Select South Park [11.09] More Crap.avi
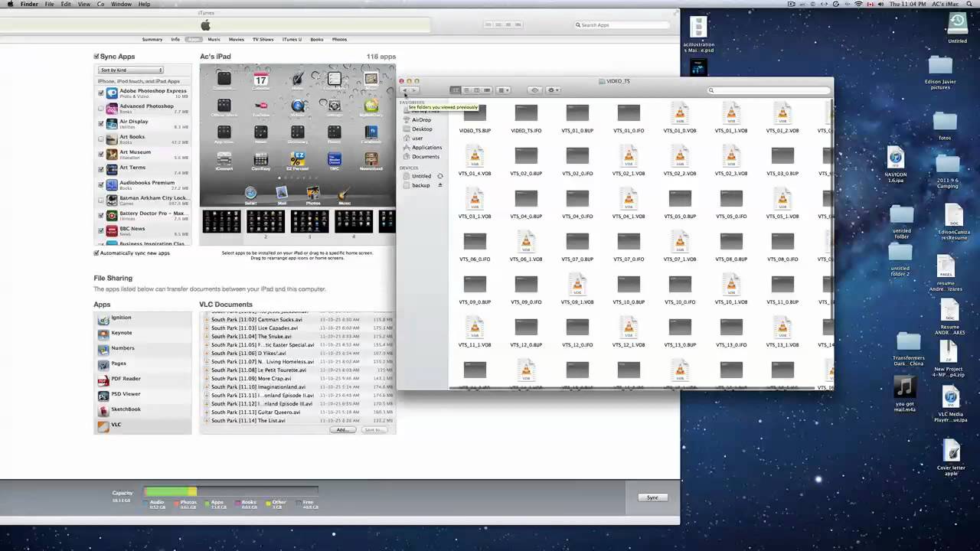The image size is (980, 551). coord(299,379)
